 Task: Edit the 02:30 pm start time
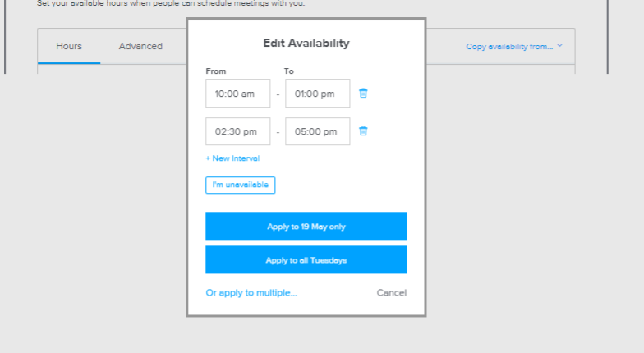click(x=238, y=131)
